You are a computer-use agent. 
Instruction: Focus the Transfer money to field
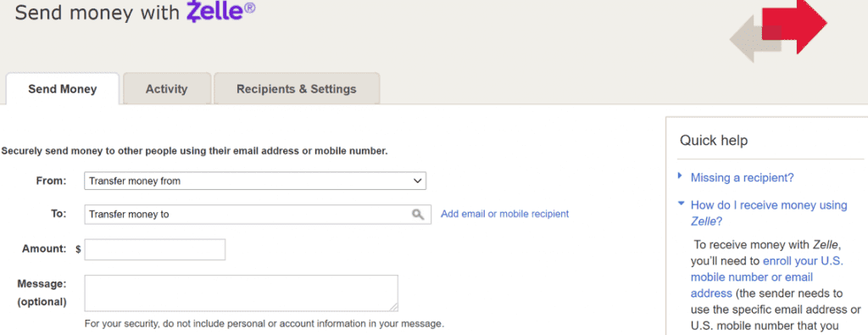[x=258, y=215]
